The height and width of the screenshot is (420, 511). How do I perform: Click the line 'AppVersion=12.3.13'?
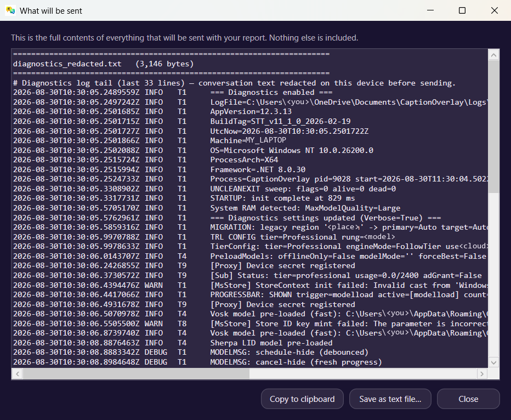tap(152, 112)
